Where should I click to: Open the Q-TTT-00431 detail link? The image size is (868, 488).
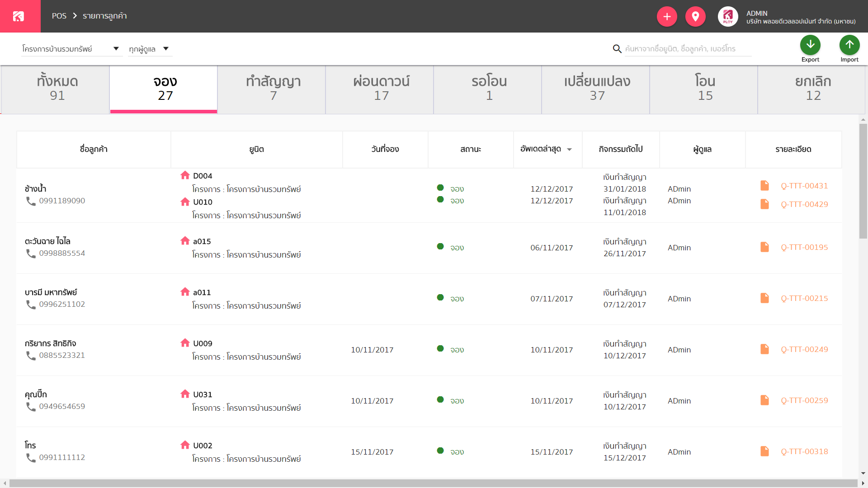(804, 186)
